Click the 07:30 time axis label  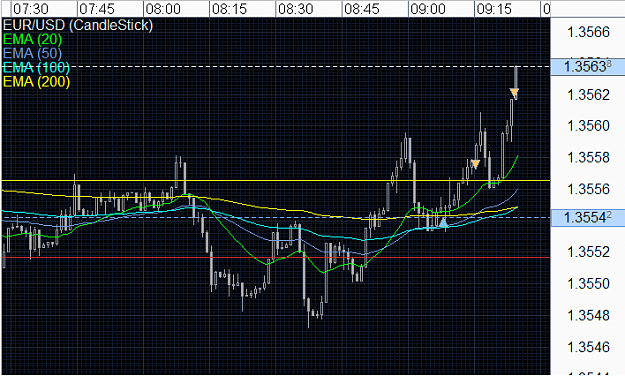pyautogui.click(x=31, y=8)
